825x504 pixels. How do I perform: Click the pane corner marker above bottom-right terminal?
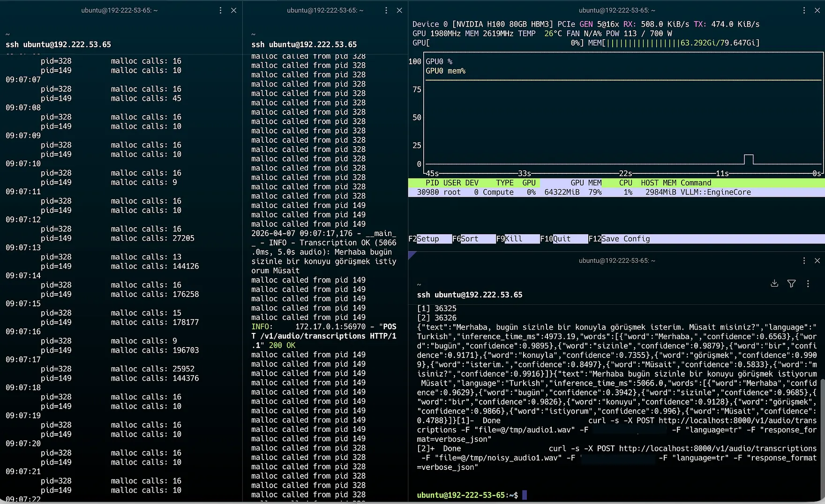point(412,255)
